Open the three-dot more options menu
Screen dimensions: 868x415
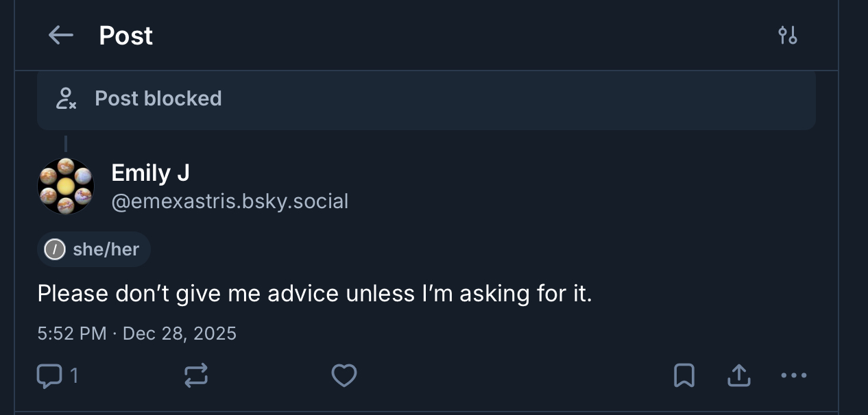794,375
